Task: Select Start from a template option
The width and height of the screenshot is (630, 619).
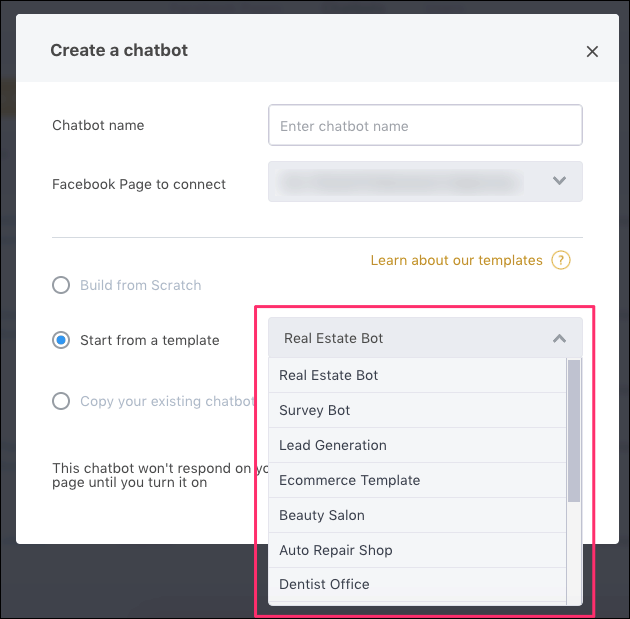Action: (61, 340)
